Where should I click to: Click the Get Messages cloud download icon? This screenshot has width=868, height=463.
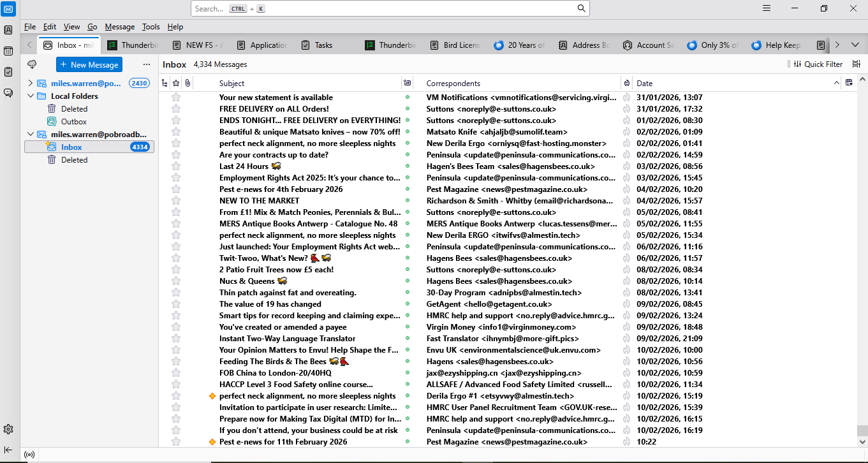tap(32, 64)
